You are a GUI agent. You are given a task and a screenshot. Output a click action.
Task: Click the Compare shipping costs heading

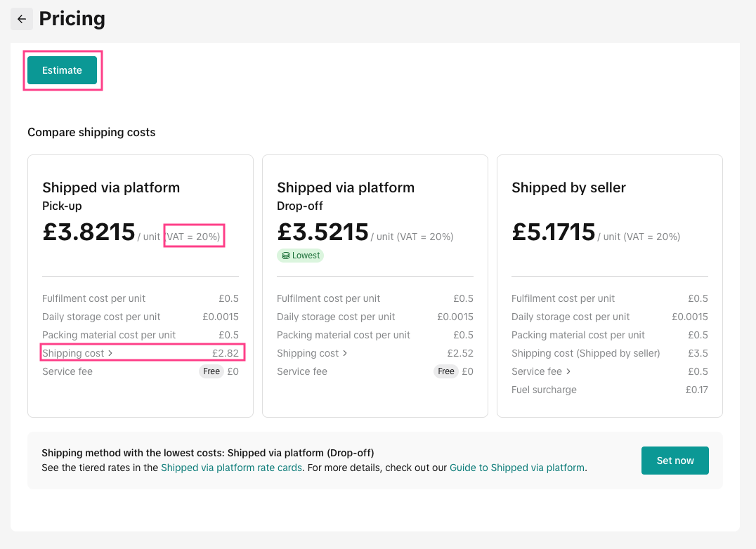91,133
